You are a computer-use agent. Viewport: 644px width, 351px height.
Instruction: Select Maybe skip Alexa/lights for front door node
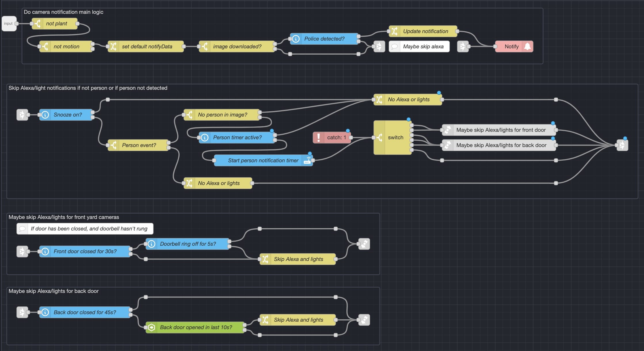click(x=499, y=130)
